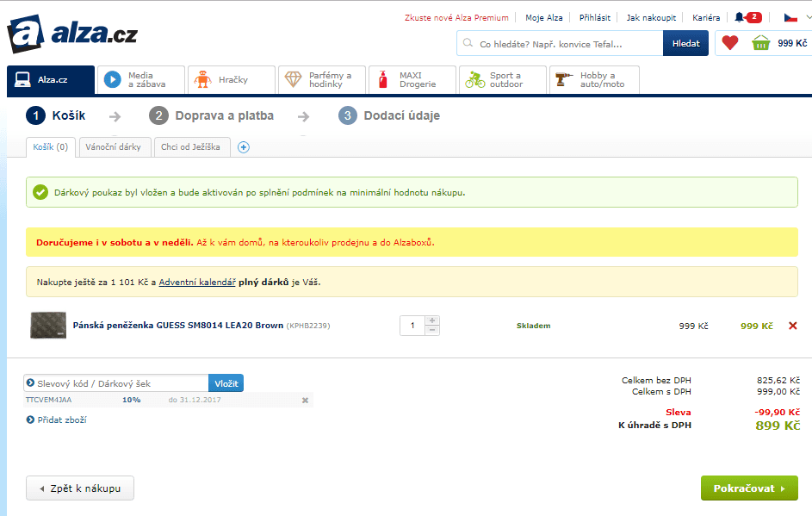Screen dimensions: 812x516
Task: Switch to the Vánoční dárky tab
Action: pyautogui.click(x=115, y=147)
